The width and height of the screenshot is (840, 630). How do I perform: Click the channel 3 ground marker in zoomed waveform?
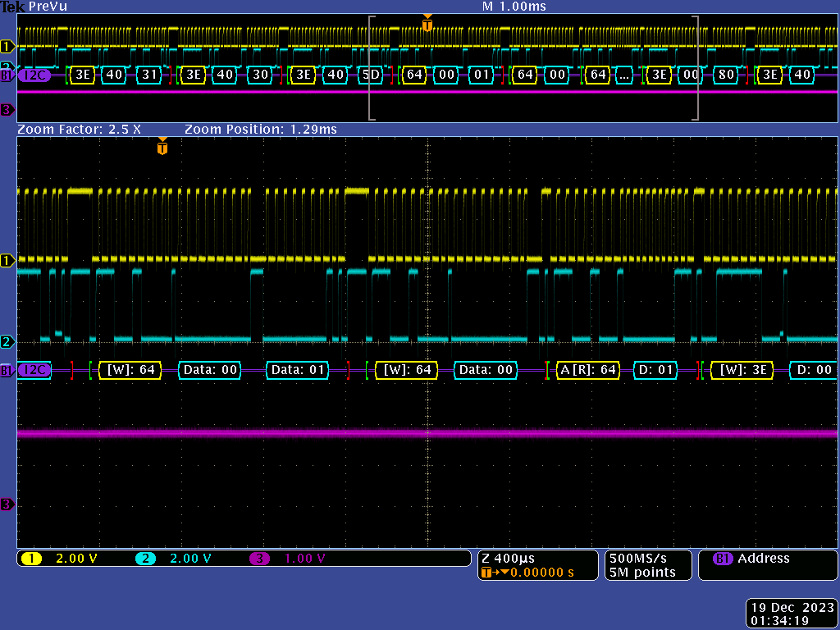click(7, 504)
